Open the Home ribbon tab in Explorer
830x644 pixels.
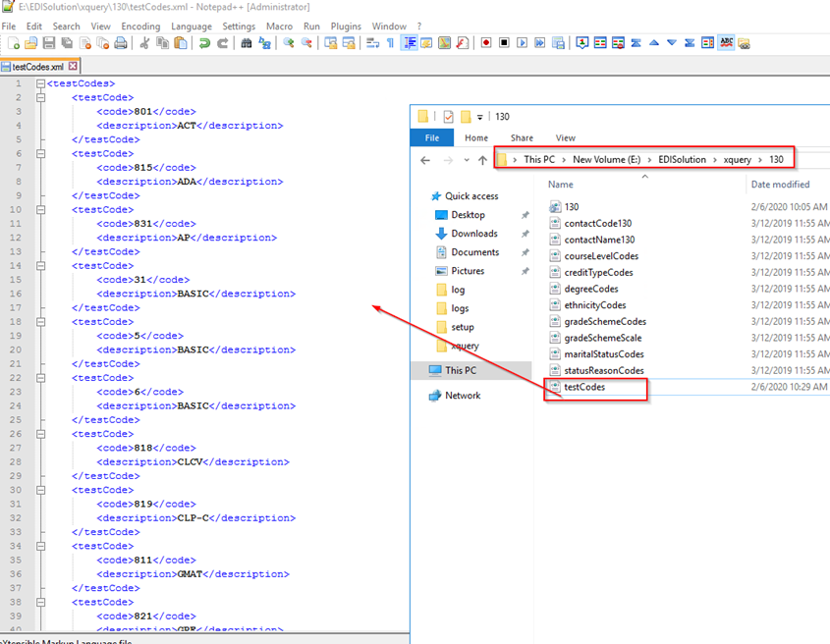tap(476, 137)
